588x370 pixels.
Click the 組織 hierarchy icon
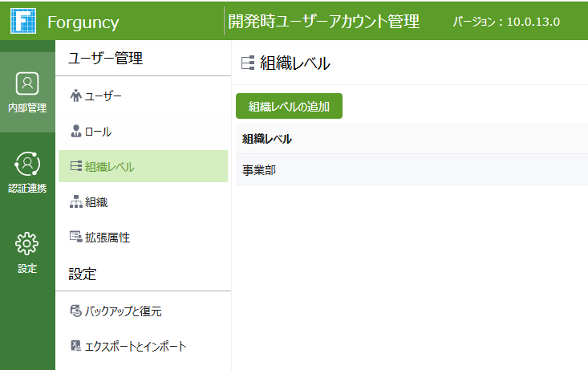tap(76, 202)
